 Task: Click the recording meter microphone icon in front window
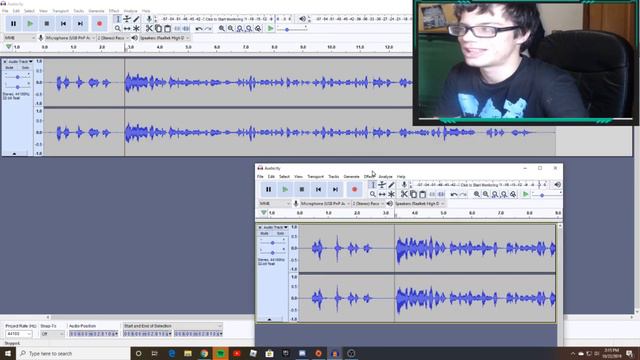click(x=404, y=185)
